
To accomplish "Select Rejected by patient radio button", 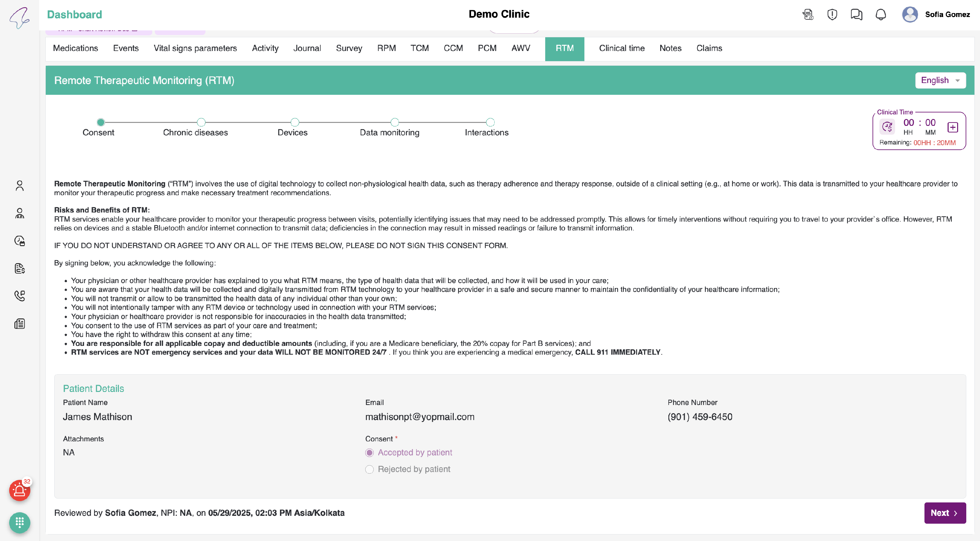I will pos(369,469).
